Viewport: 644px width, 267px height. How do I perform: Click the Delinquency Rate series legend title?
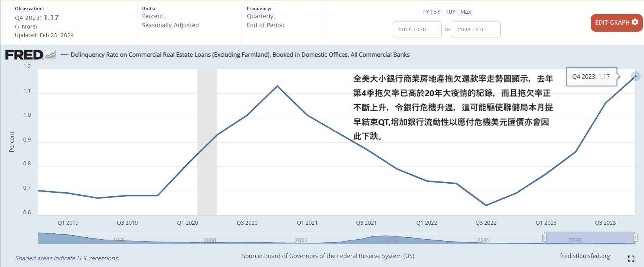pyautogui.click(x=240, y=55)
